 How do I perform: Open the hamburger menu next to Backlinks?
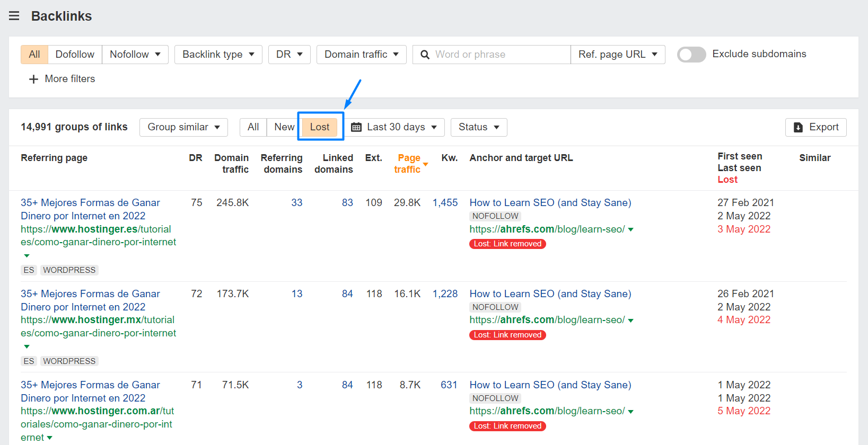coord(14,16)
